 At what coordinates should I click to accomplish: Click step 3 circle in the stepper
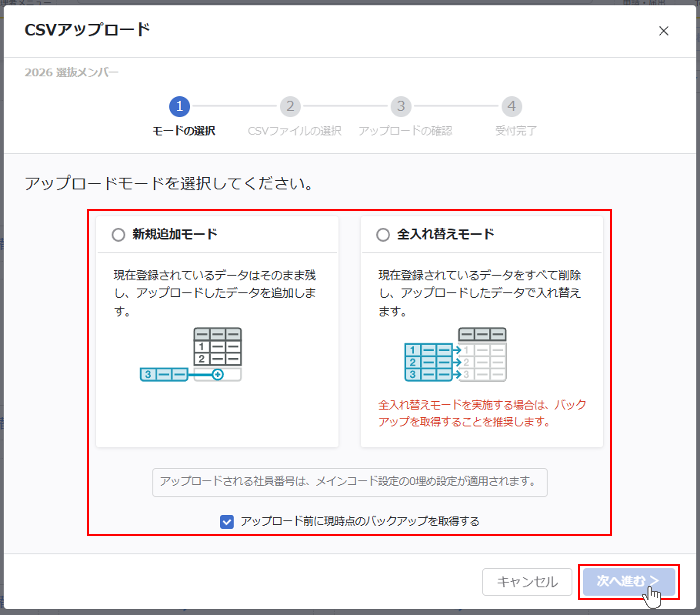[x=401, y=106]
